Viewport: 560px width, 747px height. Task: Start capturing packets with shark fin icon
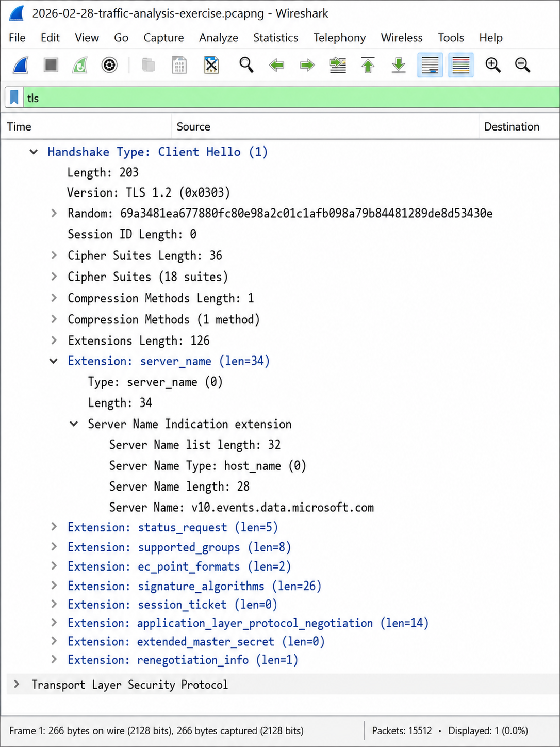coord(21,66)
